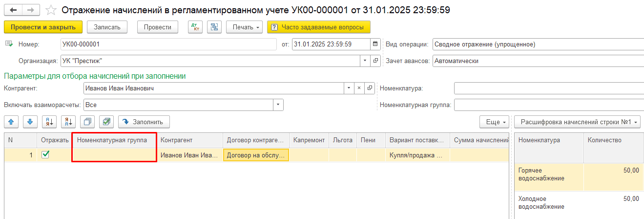Screen dimensions: 644x219
Task: Select Горячее водоснабжение row
Action: click(579, 177)
